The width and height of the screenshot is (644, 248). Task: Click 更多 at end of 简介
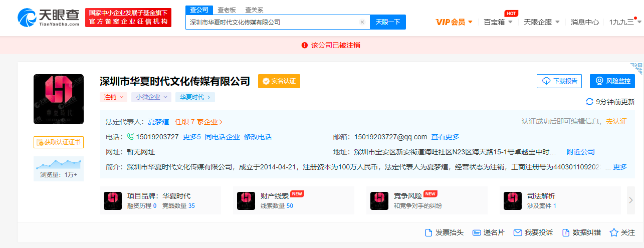pyautogui.click(x=620, y=167)
